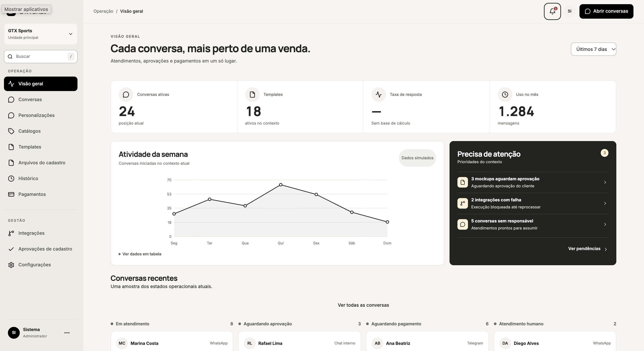Click the Mostrar aplicativos tooltip label
Viewport: 644px width, 351px height.
point(26,9)
